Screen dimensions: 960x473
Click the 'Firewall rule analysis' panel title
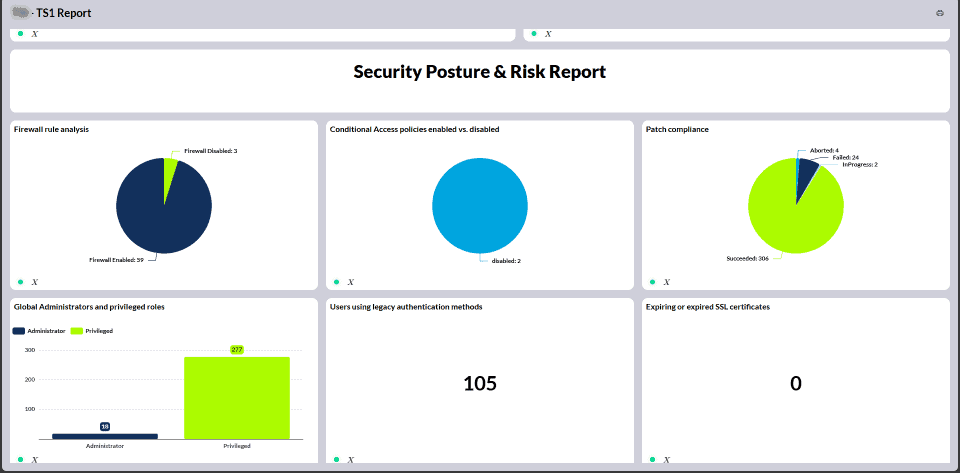pos(51,130)
